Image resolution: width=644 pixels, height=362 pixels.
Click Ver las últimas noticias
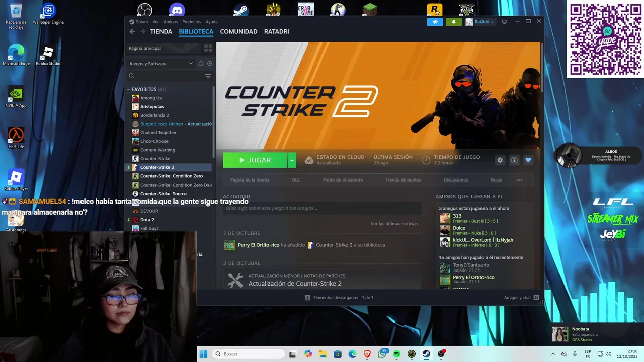[x=394, y=224]
